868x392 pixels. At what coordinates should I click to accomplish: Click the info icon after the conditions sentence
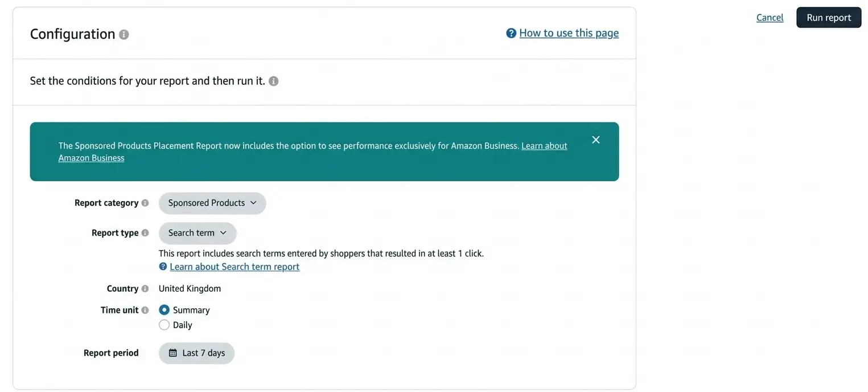click(273, 80)
